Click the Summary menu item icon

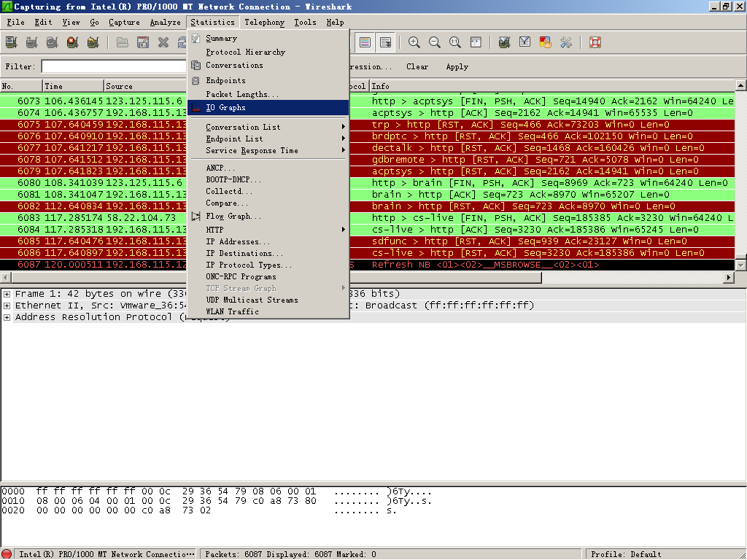coord(196,39)
